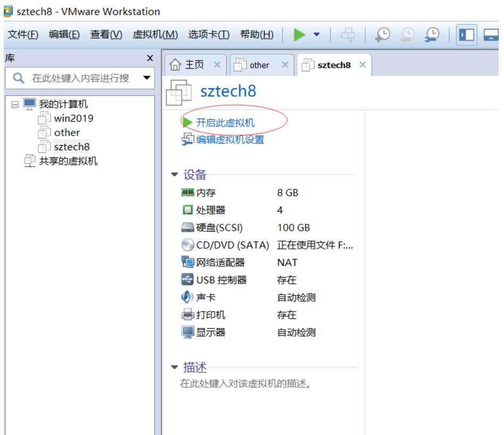Switch to the 主页 home tab
Screen dimensions: 504x435
[x=194, y=65]
